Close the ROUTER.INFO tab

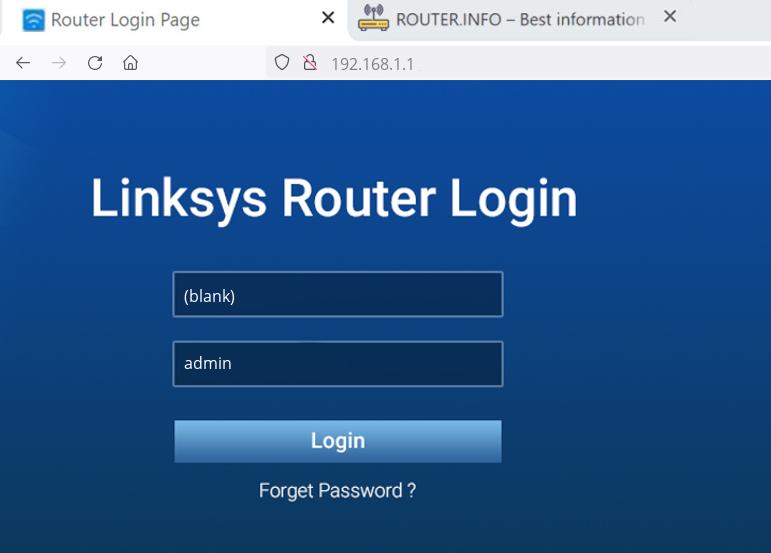pos(670,17)
